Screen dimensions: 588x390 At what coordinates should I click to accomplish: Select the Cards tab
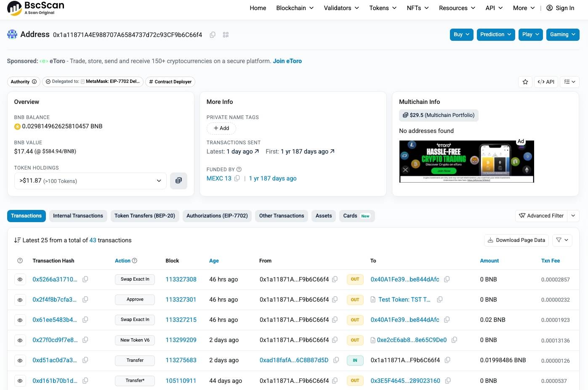click(357, 216)
